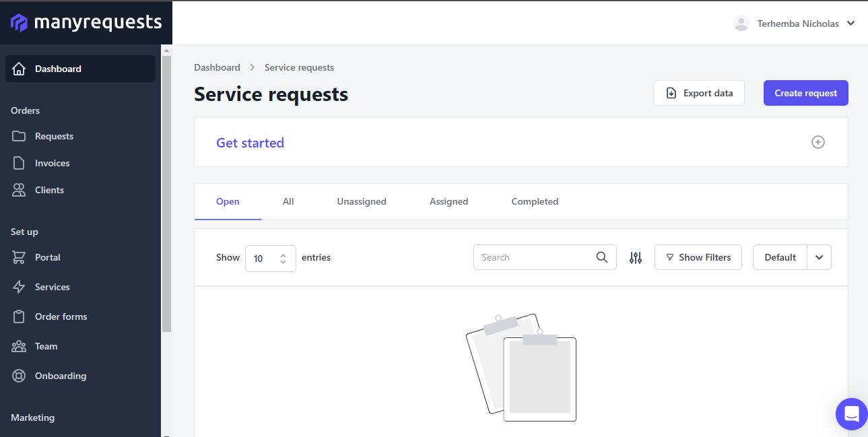Click the Create request button
Image resolution: width=868 pixels, height=437 pixels.
[x=805, y=92]
